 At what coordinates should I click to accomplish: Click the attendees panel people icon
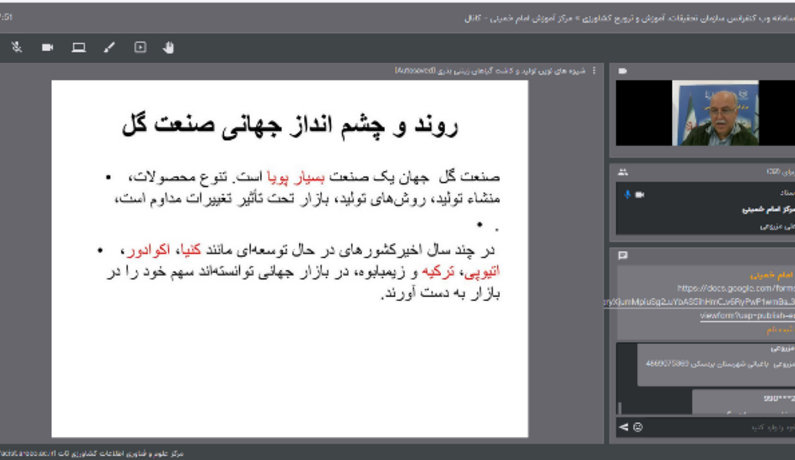point(623,172)
